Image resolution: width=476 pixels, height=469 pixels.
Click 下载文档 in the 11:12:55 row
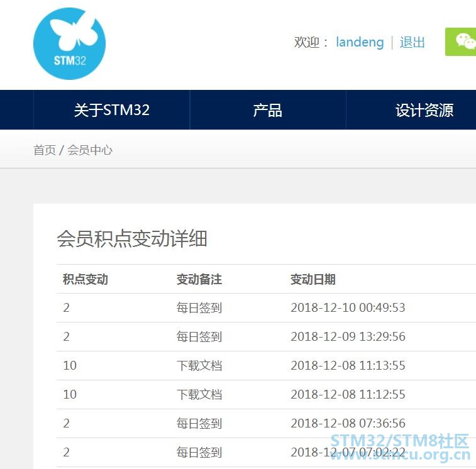(x=199, y=394)
